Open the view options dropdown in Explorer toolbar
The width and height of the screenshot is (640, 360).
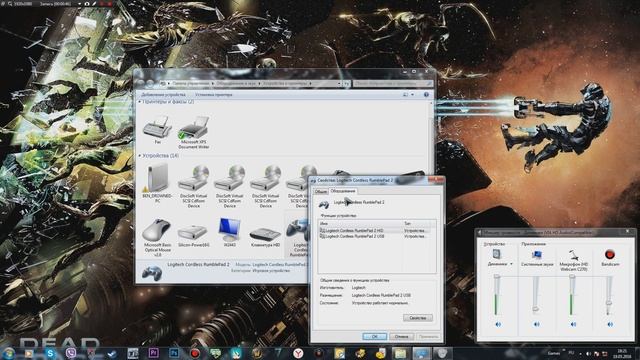(412, 95)
